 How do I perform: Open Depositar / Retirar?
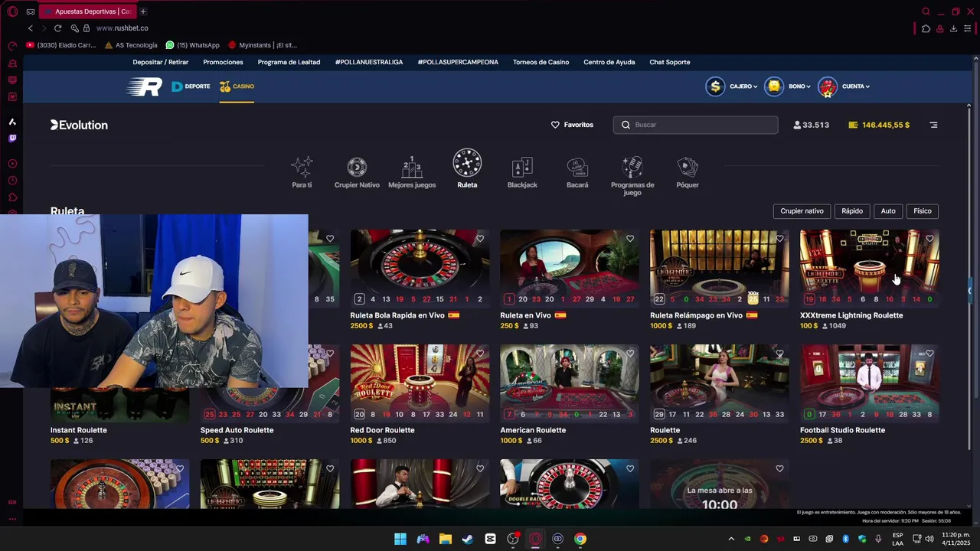161,62
